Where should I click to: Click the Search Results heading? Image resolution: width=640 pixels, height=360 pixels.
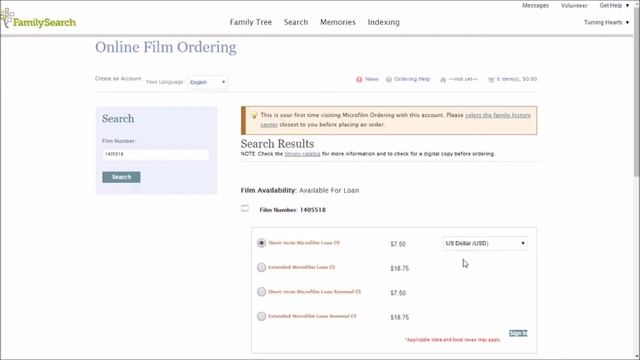click(x=277, y=144)
